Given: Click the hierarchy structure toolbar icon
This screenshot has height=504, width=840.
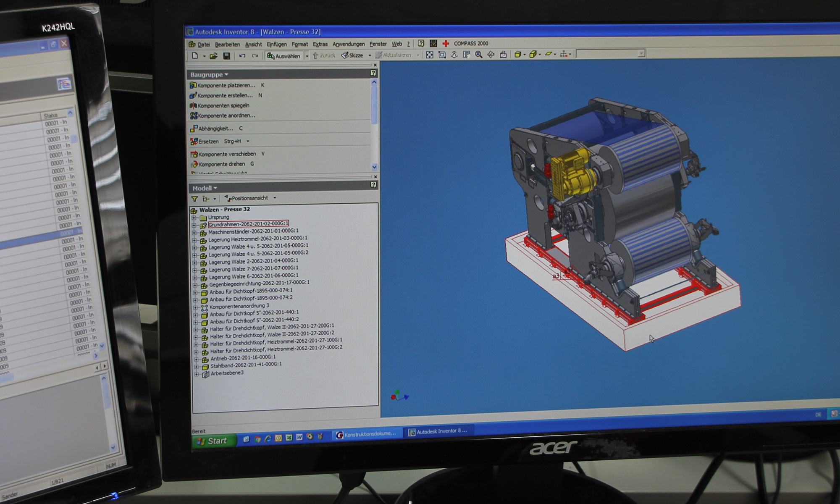Looking at the screenshot, I should [x=564, y=54].
